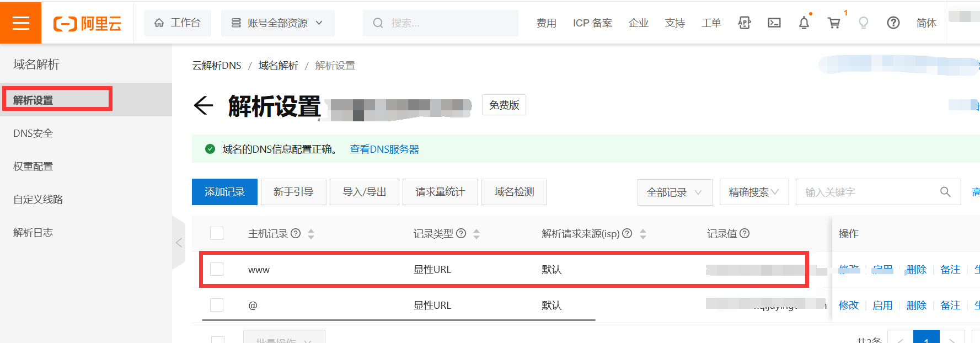Viewport: 980px width, 343px height.
Task: Sort by 主机记录 column
Action: (x=311, y=234)
